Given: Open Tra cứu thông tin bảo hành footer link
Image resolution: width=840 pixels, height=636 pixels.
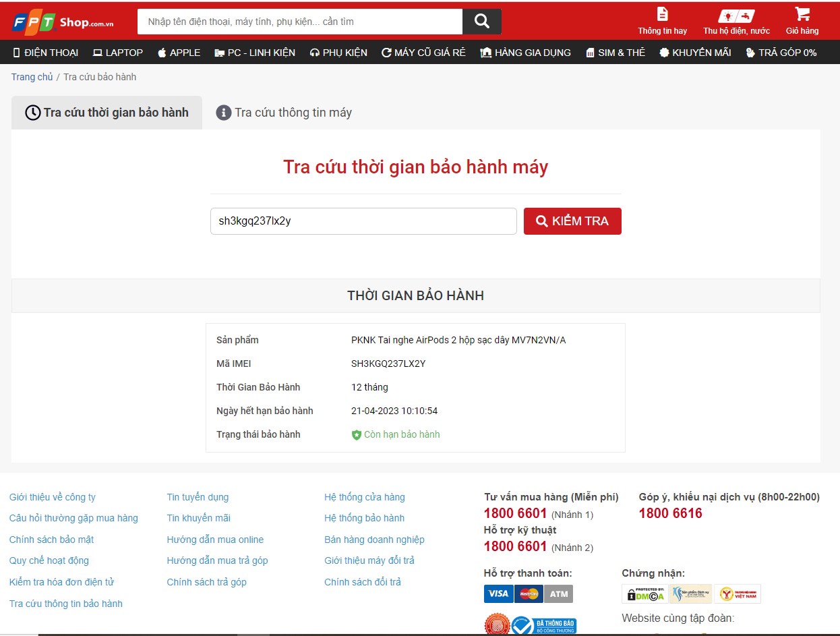Looking at the screenshot, I should [x=66, y=604].
